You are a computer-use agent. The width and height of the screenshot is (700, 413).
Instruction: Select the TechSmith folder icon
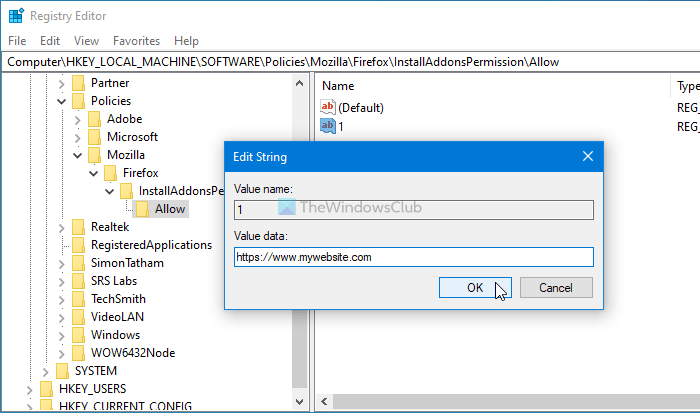click(79, 299)
